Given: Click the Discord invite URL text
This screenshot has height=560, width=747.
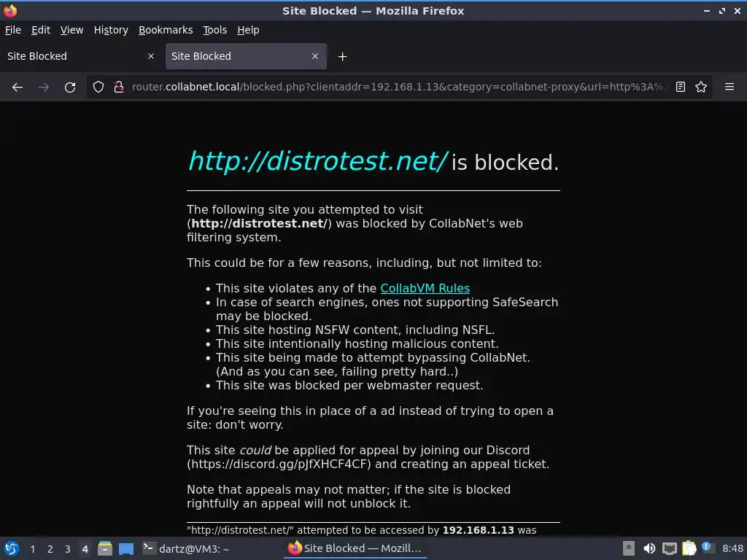Looking at the screenshot, I should pyautogui.click(x=280, y=464).
